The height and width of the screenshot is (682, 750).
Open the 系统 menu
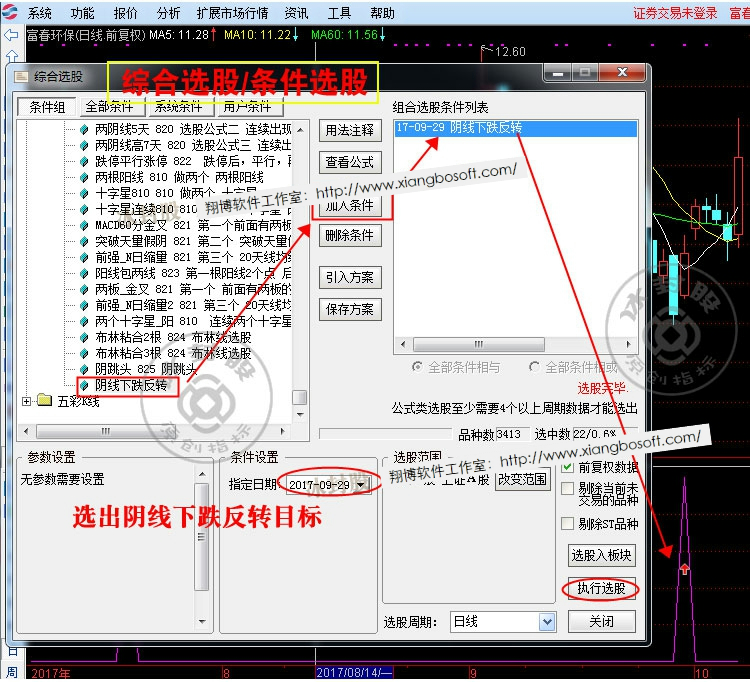click(x=40, y=13)
